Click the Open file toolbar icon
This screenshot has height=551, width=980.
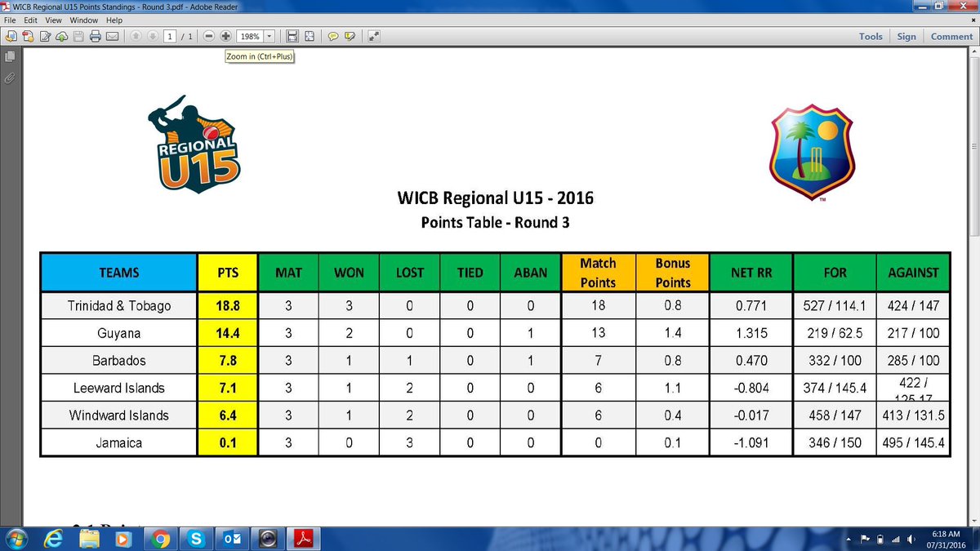(11, 37)
